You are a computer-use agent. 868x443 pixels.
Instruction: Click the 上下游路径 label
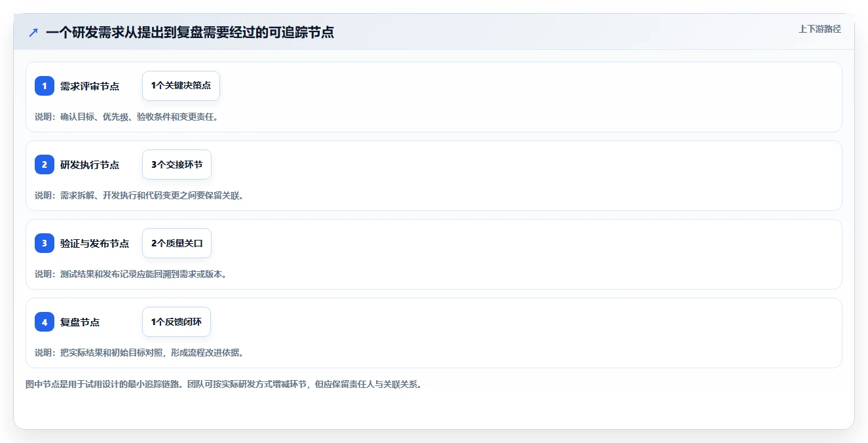[820, 29]
